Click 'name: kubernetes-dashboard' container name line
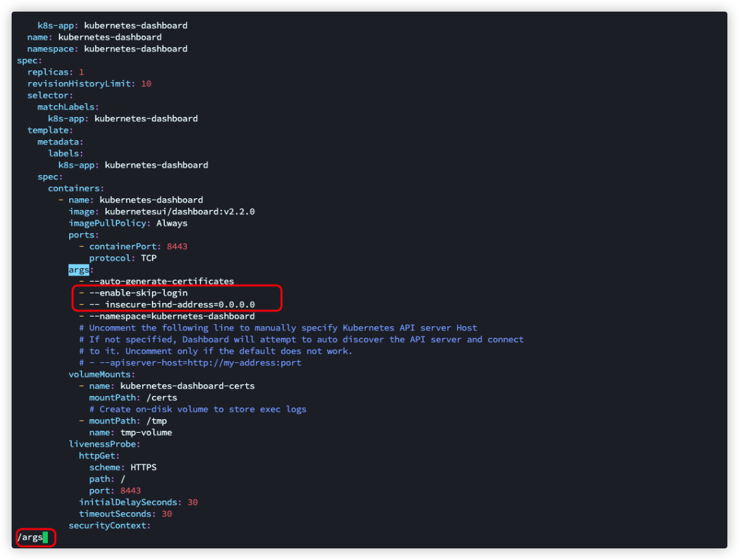Viewport: 739px width, 560px height. 135,200
